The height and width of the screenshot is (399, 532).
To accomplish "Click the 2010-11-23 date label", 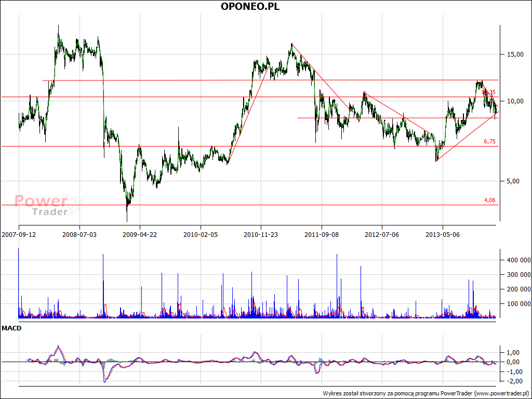I will (x=261, y=234).
